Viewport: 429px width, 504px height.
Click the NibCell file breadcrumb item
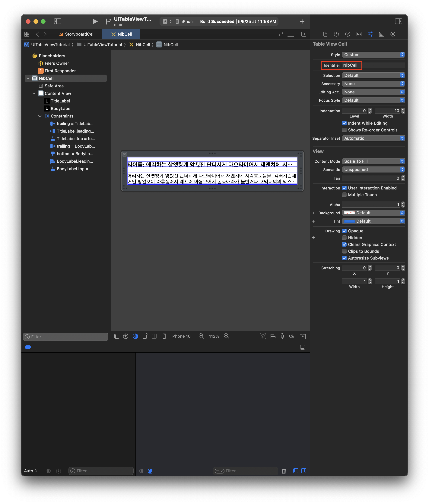pos(139,44)
